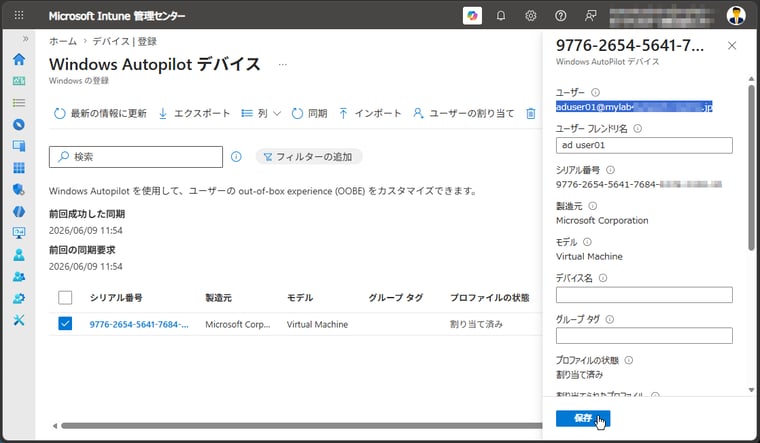The height and width of the screenshot is (443, 760).
Task: Click フィルターの追加 filter button
Action: coord(309,157)
